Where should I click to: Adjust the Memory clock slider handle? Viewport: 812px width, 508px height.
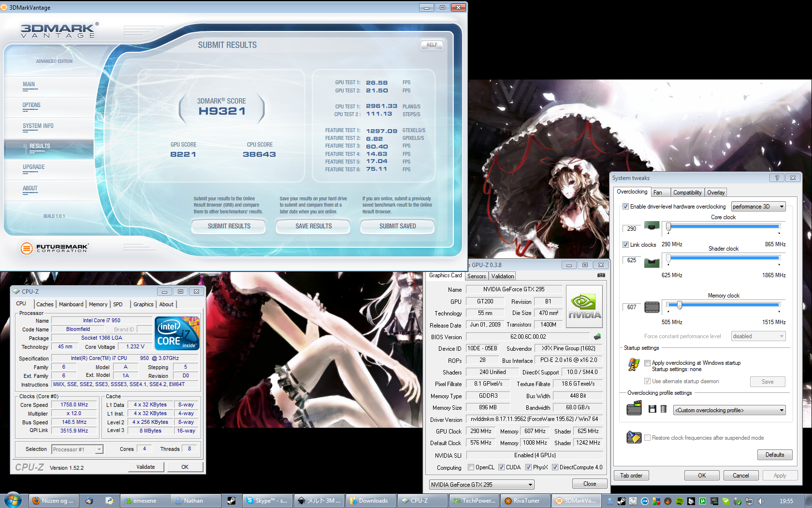680,305
